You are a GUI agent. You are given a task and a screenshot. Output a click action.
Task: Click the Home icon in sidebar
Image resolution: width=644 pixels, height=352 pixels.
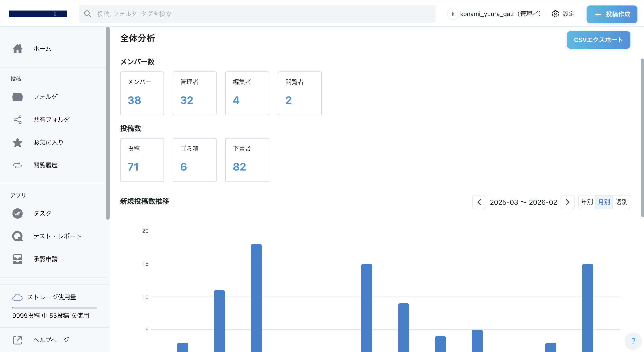pos(18,49)
